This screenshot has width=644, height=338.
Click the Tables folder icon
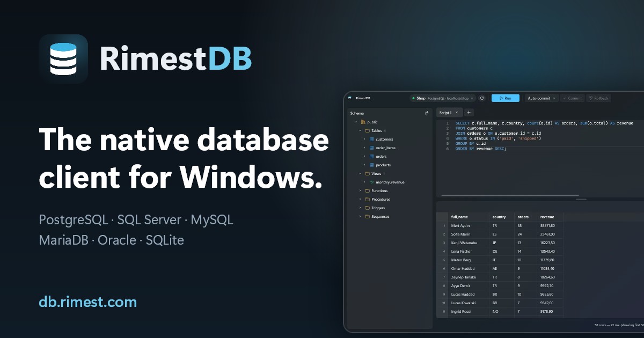point(368,130)
